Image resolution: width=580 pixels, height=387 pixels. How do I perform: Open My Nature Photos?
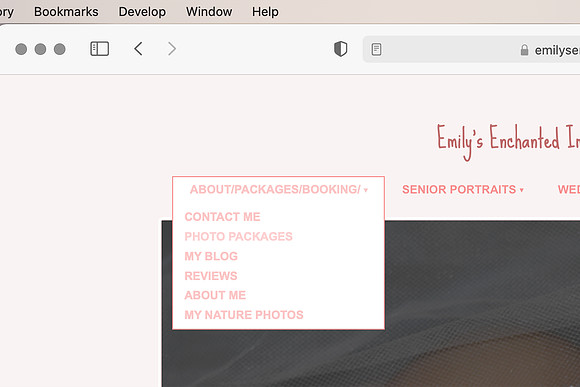point(244,315)
